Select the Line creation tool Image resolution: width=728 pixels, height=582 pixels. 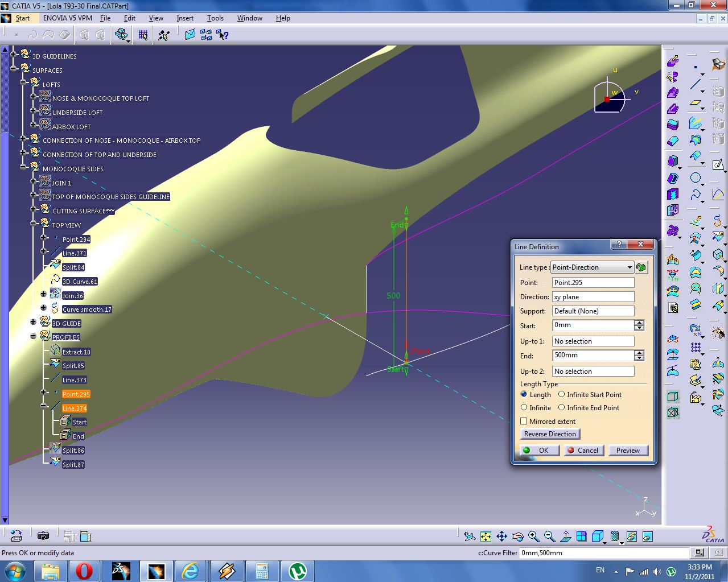[696, 85]
